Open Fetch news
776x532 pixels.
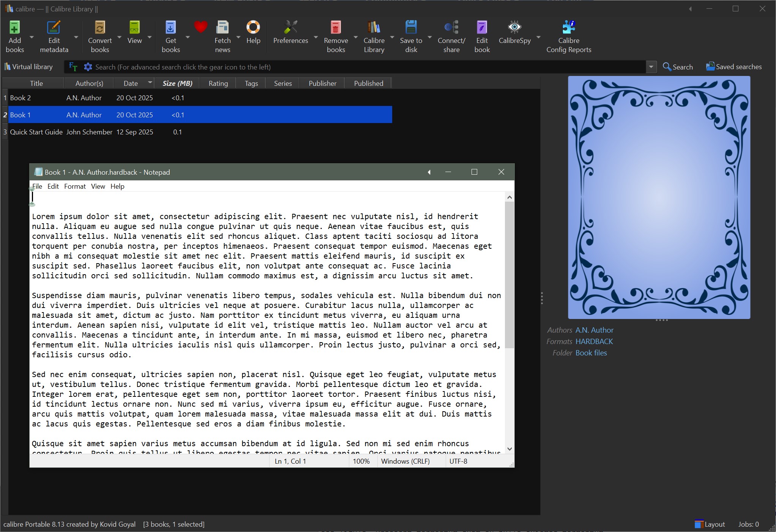(222, 28)
